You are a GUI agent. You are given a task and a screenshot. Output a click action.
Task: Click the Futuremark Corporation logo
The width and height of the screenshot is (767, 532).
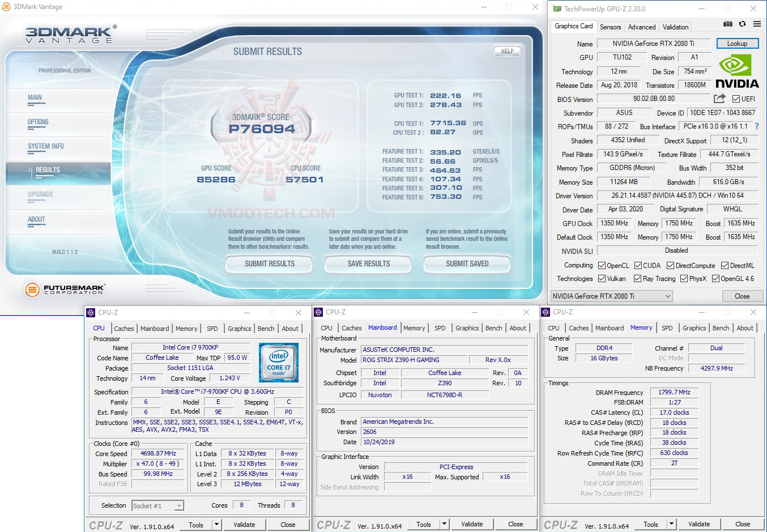coord(65,290)
